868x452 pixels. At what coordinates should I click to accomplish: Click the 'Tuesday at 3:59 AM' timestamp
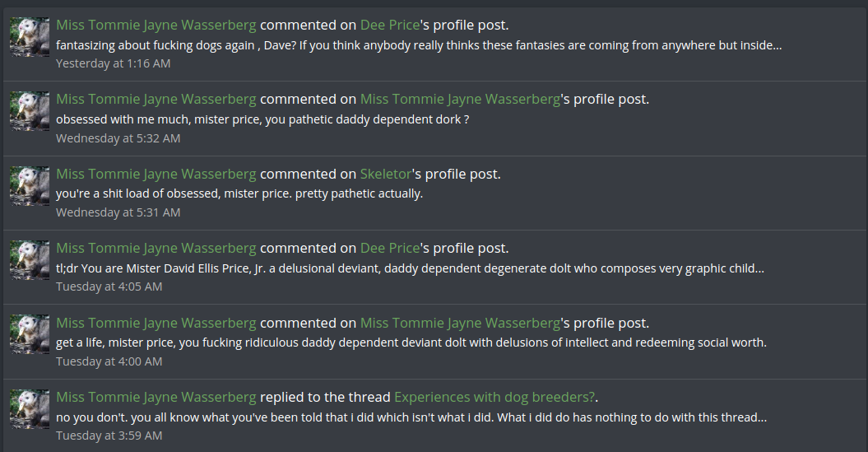(109, 436)
